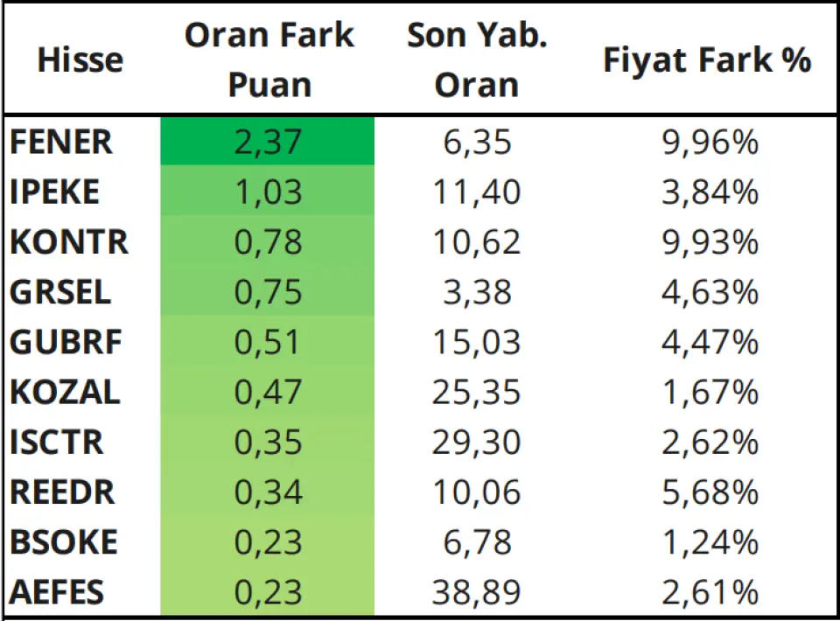Click the AEFES ticker
Image resolution: width=840 pixels, height=621 pixels.
(56, 592)
